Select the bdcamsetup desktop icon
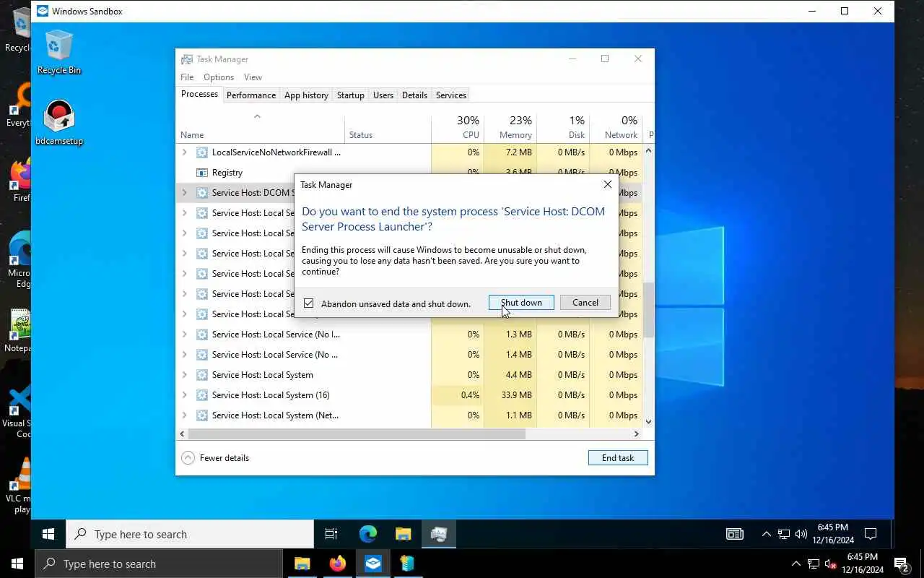924x578 pixels. click(x=59, y=123)
